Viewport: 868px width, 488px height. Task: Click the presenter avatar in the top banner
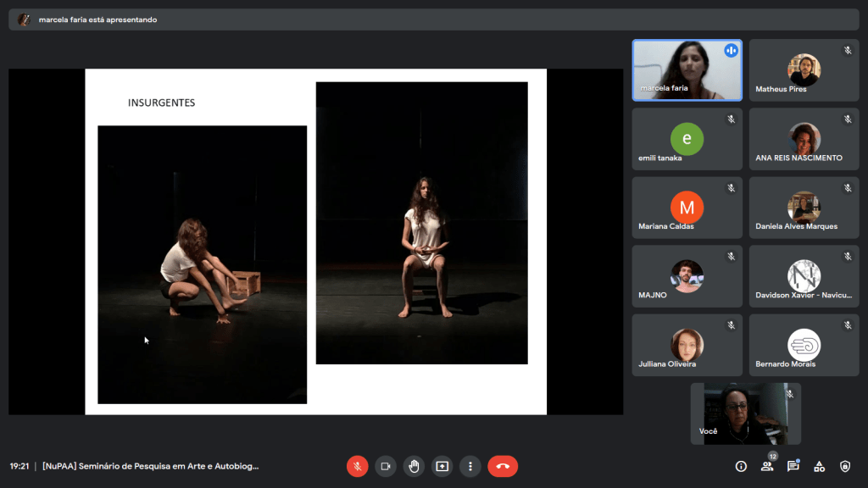24,19
